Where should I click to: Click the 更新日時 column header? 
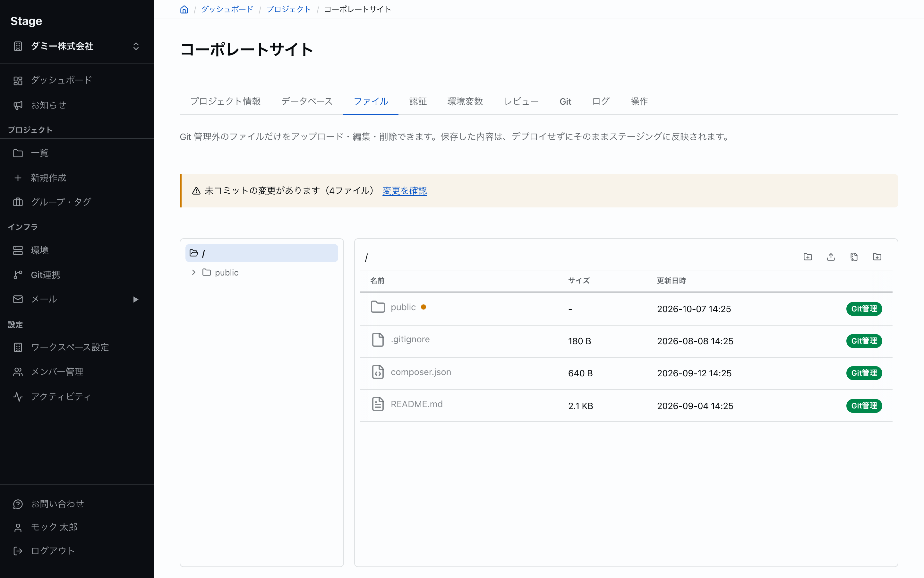click(671, 281)
